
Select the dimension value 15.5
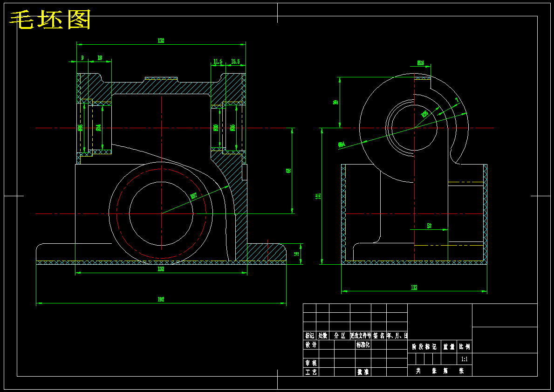tap(235, 62)
